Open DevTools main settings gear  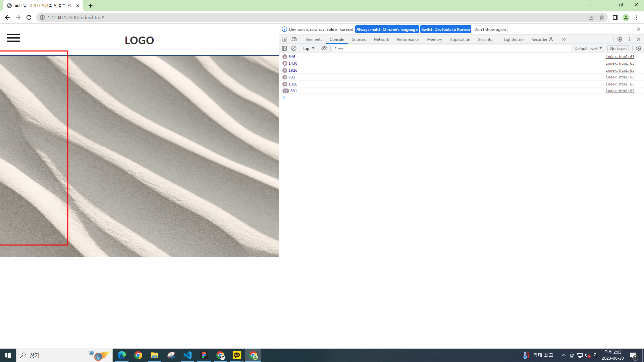click(x=620, y=39)
